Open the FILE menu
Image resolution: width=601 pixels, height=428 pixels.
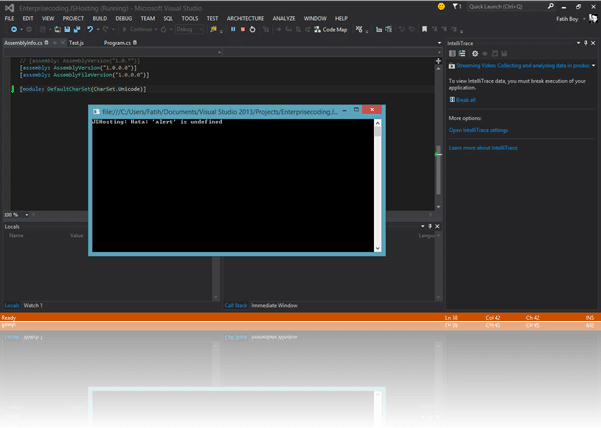[9, 18]
